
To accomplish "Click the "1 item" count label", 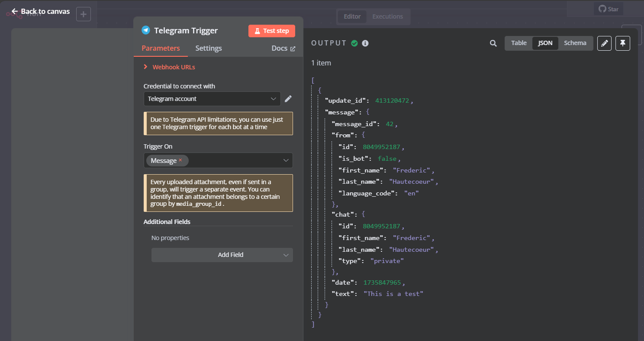I will [321, 63].
